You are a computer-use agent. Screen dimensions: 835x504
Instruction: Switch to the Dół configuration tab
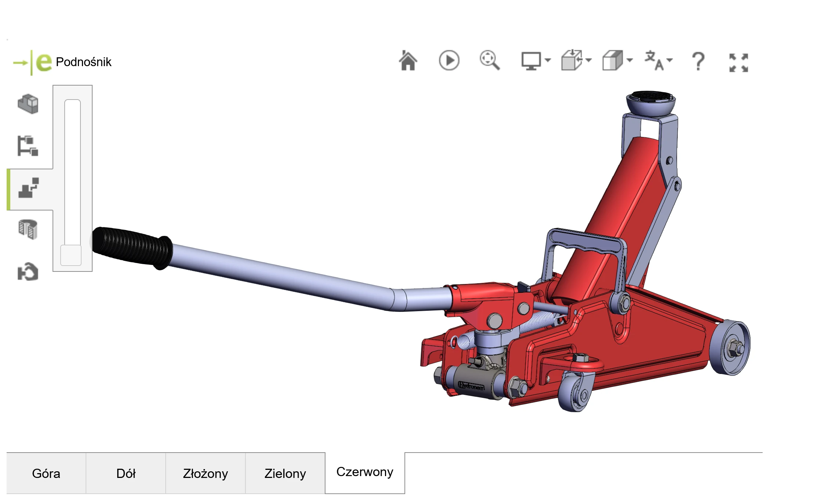coord(126,474)
